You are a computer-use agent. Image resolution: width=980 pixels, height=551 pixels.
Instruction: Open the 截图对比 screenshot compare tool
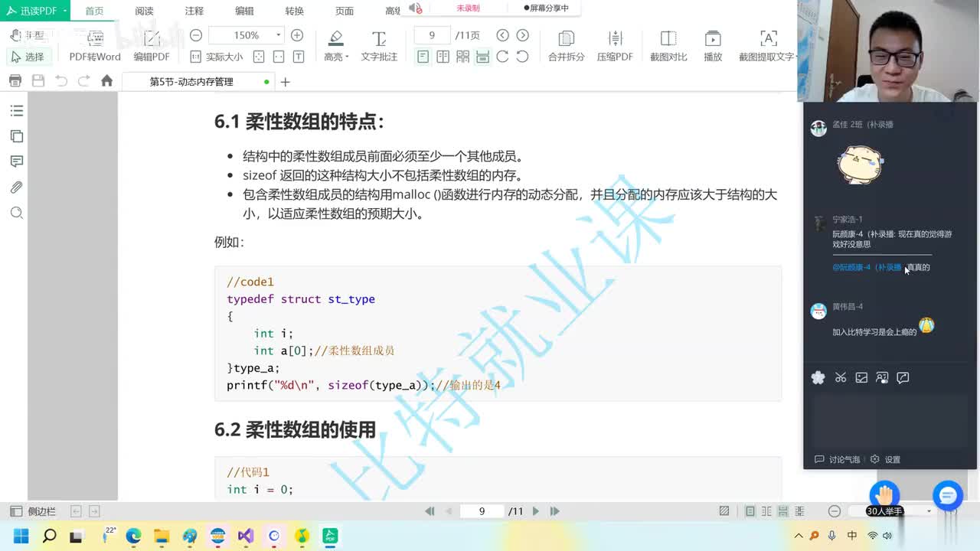[668, 46]
